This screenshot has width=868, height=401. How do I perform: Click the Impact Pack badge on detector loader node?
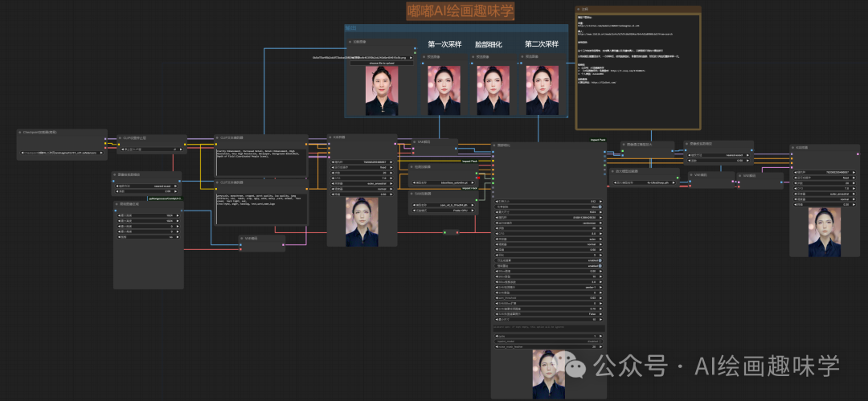pyautogui.click(x=469, y=162)
